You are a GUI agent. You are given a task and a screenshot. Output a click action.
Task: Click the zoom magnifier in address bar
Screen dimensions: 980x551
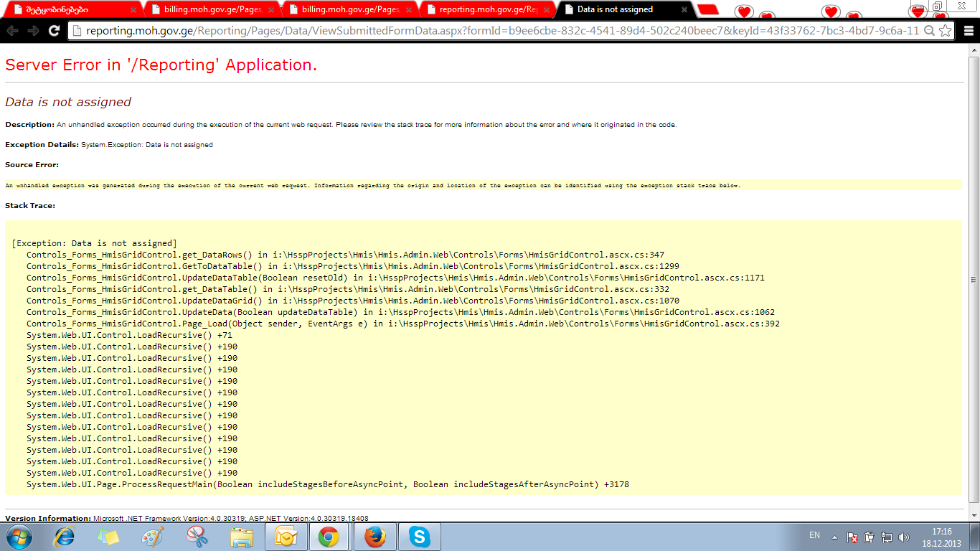[929, 31]
